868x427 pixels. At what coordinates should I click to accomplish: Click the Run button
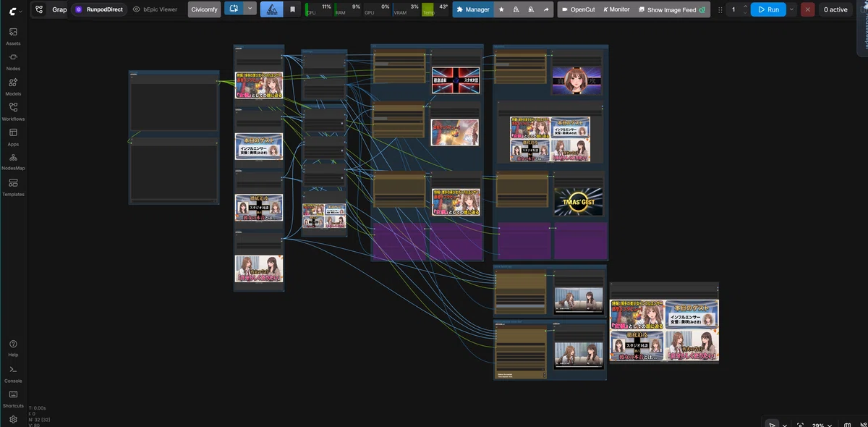point(767,9)
